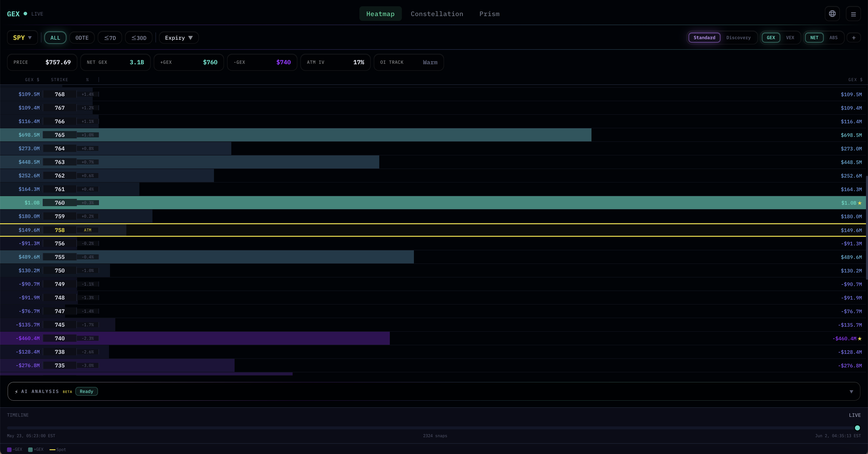Click the yellow Spot legend line

52,450
